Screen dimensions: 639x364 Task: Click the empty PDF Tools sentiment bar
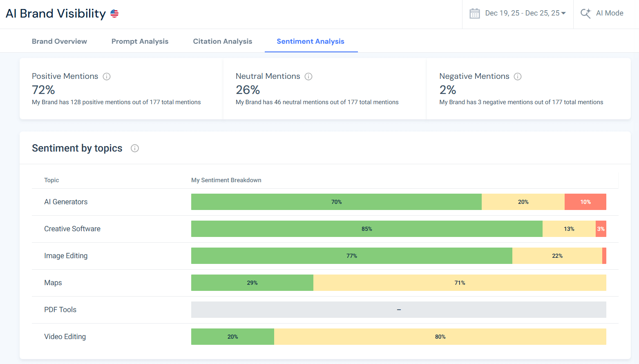pyautogui.click(x=398, y=310)
